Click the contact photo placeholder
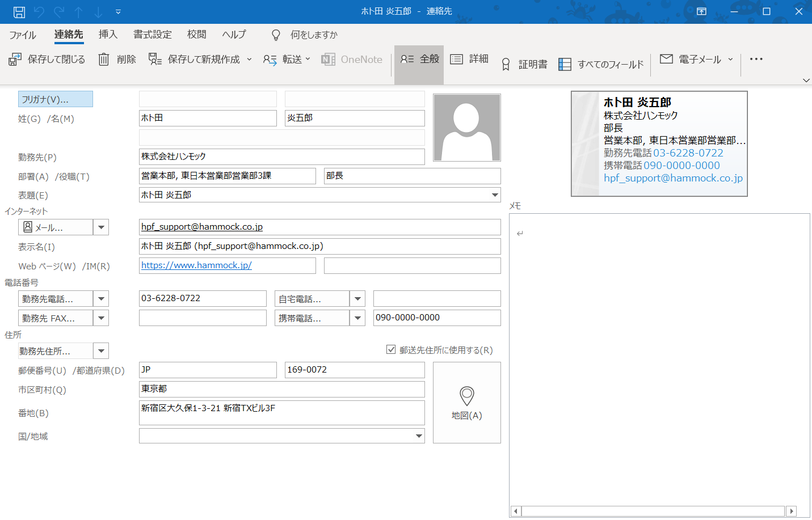Screen dimensions: 812x520 pyautogui.click(x=466, y=128)
